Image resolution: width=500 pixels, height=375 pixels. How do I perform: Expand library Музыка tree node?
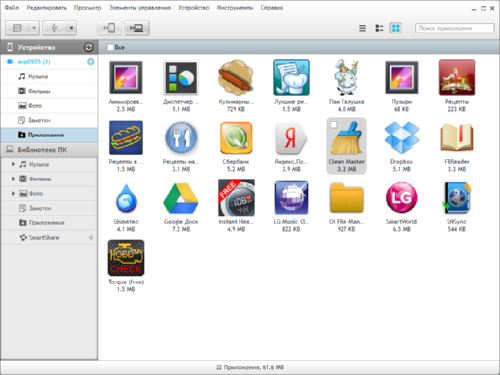[x=13, y=164]
